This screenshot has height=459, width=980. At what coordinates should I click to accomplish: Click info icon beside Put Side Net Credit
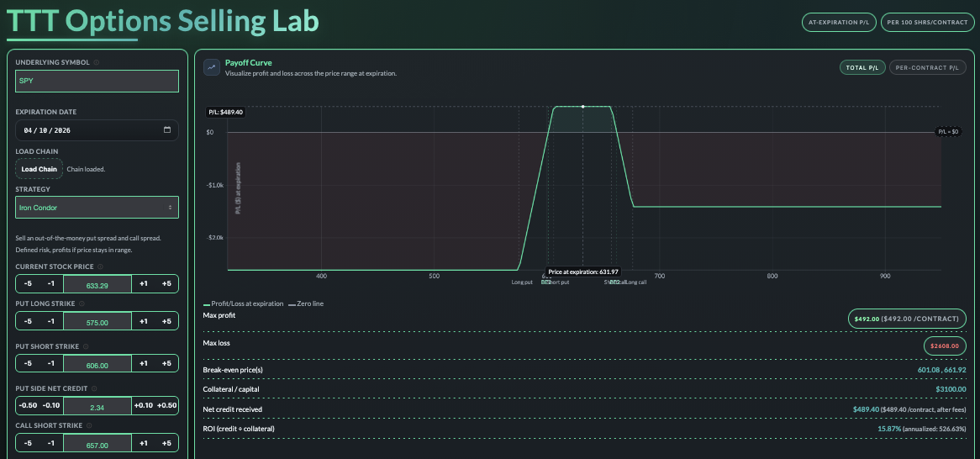93,388
